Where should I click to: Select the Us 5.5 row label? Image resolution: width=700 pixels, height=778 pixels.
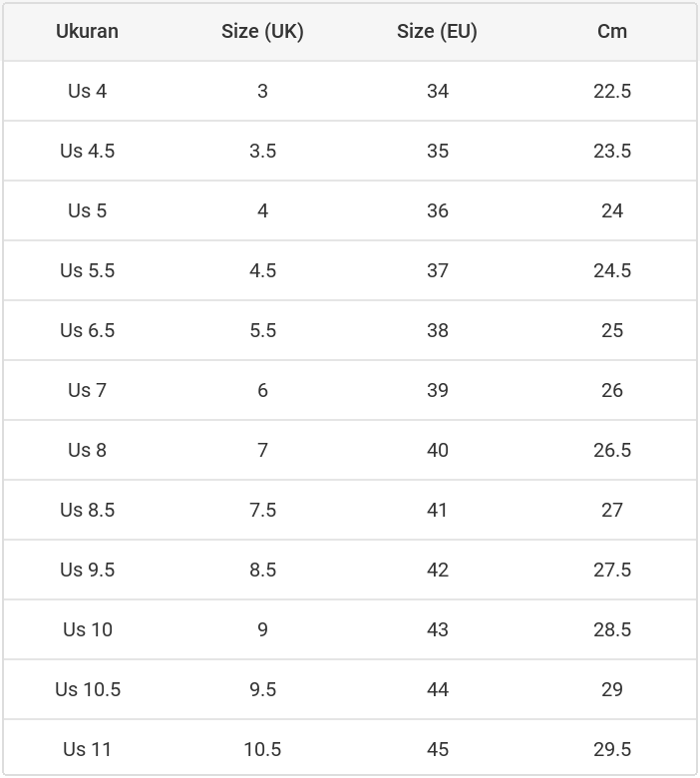(87, 270)
